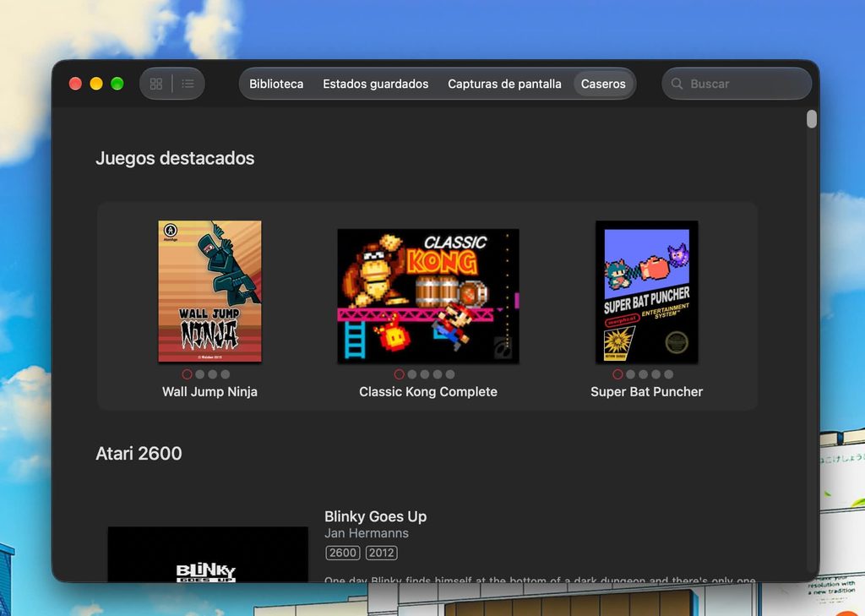Select last page dot under Super Bat Puncher
The image size is (865, 616).
tap(669, 374)
